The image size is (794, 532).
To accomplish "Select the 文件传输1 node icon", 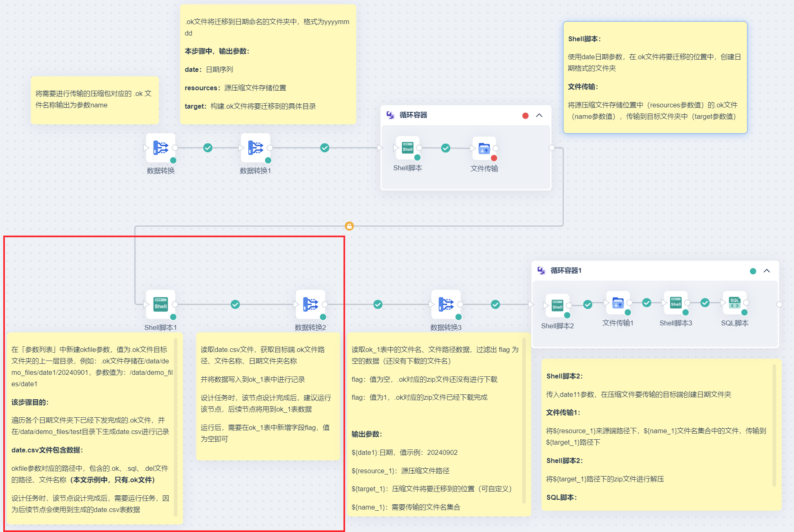I will (618, 303).
